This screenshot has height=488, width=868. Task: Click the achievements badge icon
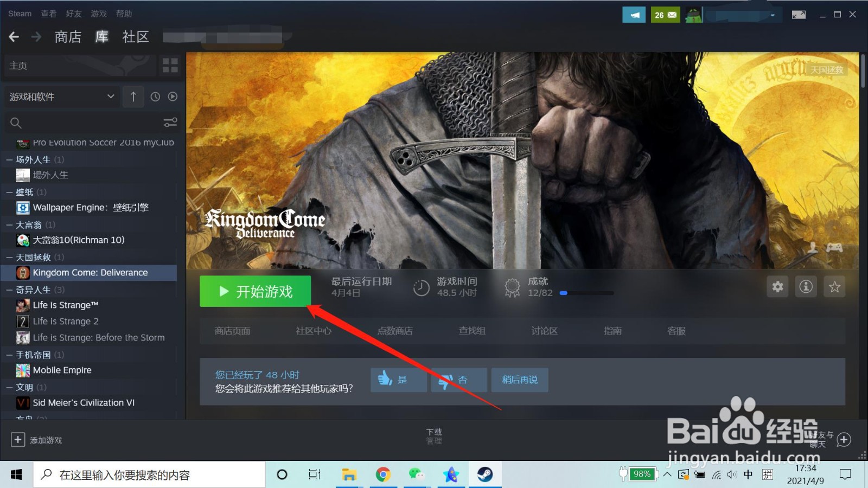[512, 287]
